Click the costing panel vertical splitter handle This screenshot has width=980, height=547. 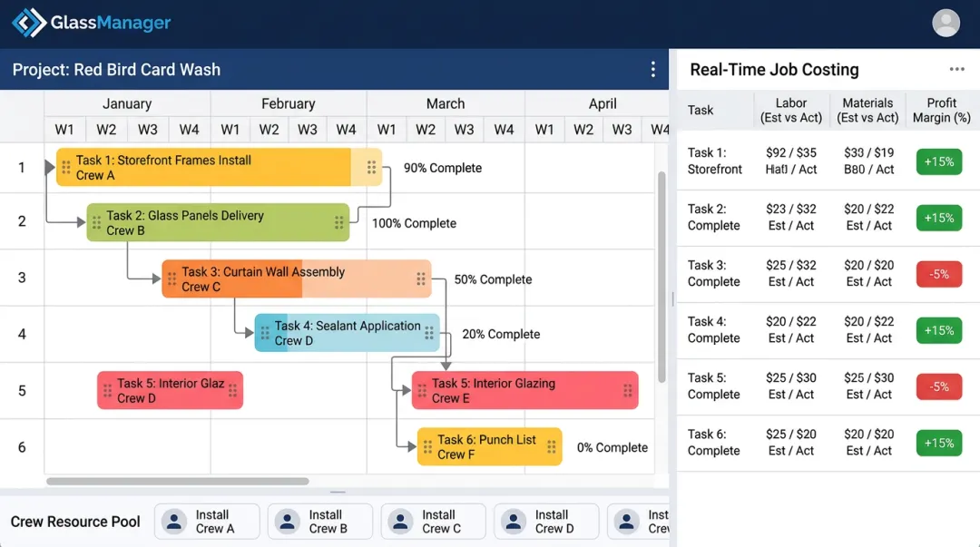click(x=672, y=298)
